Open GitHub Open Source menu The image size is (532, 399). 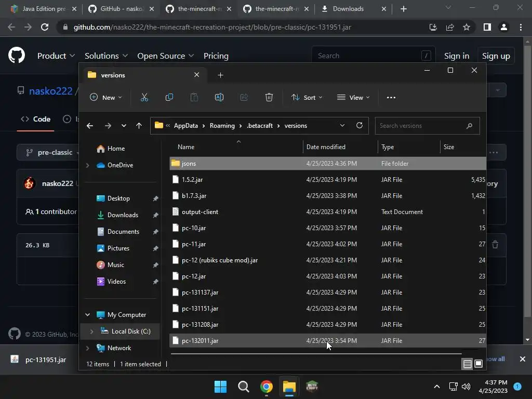pyautogui.click(x=166, y=56)
